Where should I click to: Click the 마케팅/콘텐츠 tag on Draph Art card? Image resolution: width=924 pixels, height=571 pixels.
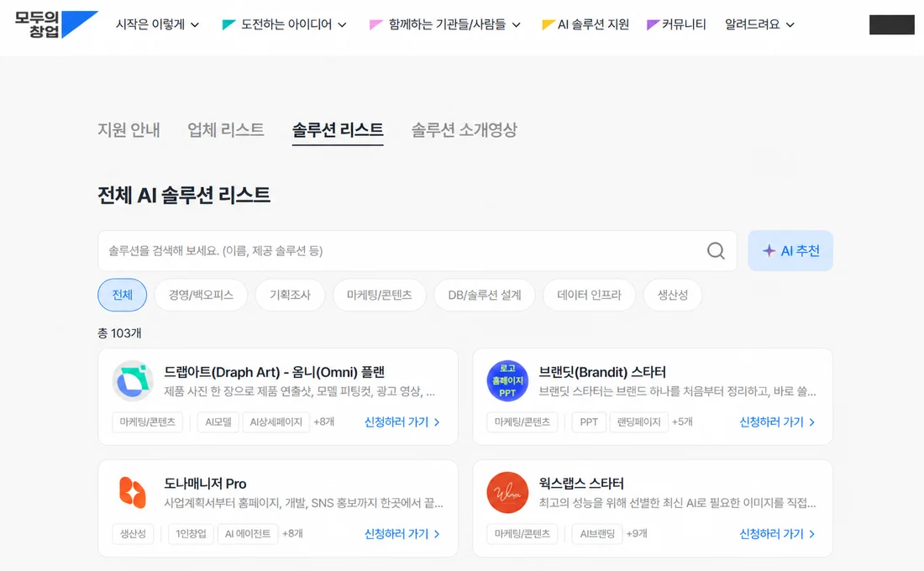pyautogui.click(x=147, y=422)
